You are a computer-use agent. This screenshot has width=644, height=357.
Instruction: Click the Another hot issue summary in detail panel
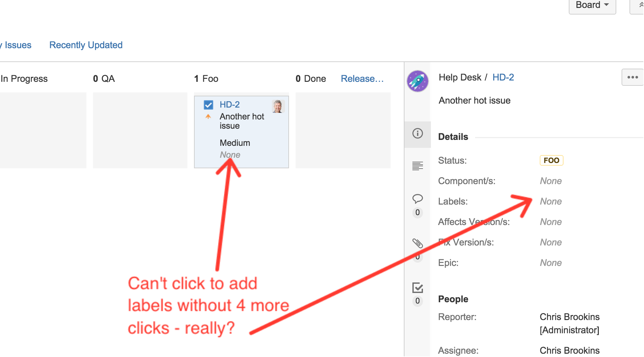(474, 100)
